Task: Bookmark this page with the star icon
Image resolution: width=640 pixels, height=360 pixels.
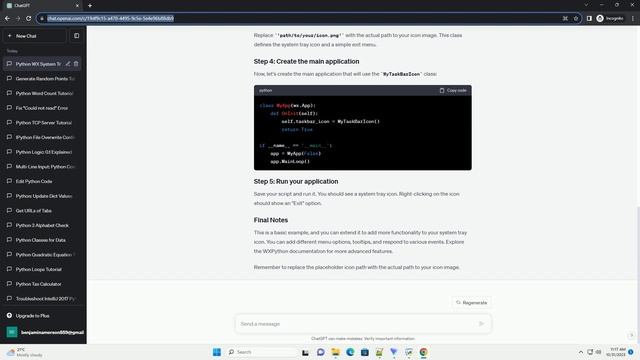Action: [x=576, y=18]
